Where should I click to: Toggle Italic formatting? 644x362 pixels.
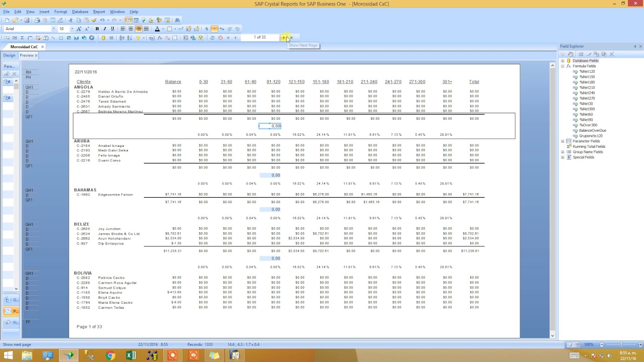(x=105, y=29)
